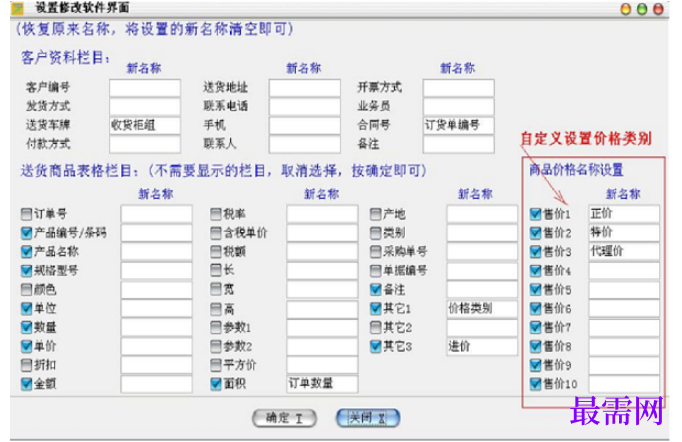Viewport: 682px width, 442px height.
Task: Check the 税率 checkbox
Action: [x=216, y=214]
